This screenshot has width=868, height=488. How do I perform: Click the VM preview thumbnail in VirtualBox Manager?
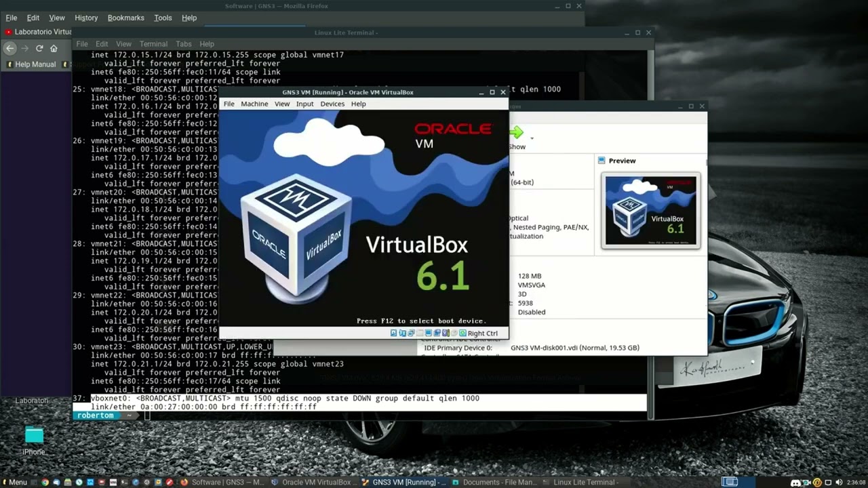pyautogui.click(x=650, y=210)
